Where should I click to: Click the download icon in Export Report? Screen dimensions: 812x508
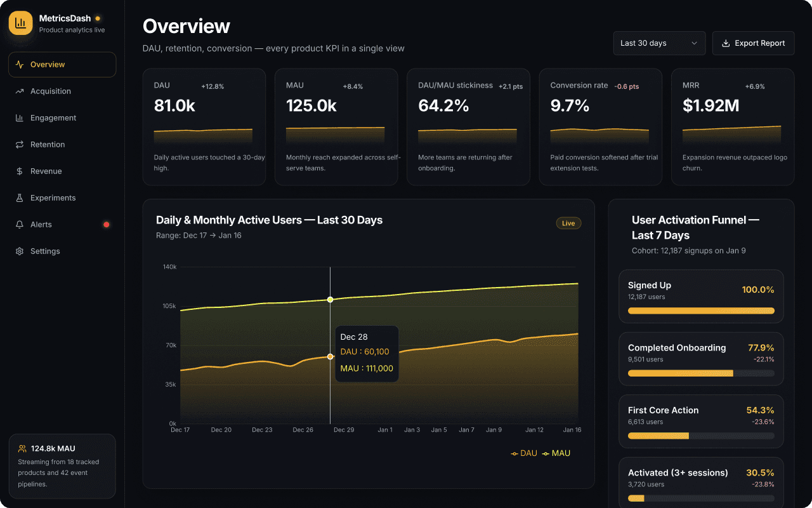tap(726, 43)
